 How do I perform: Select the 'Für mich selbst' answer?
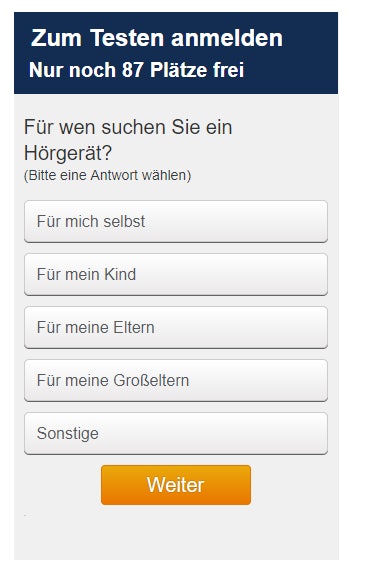coord(176,221)
